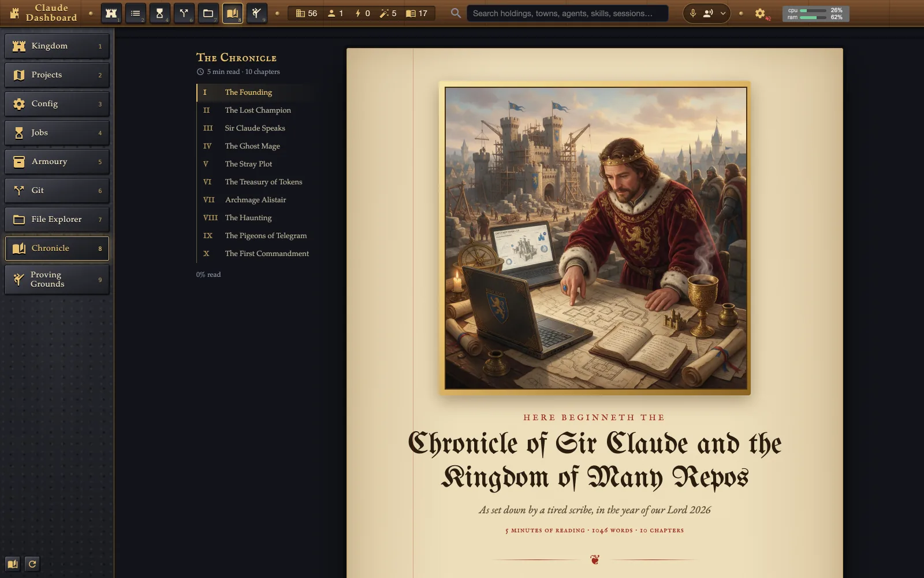Open the Projects sidebar section

click(x=57, y=75)
